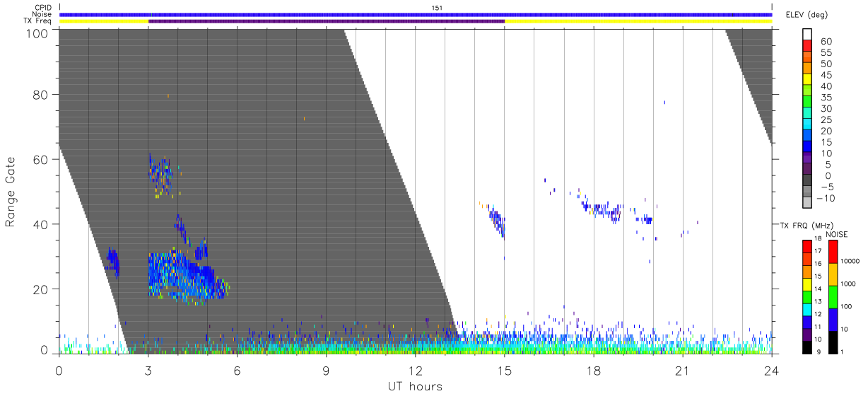Click the red 17–18 MHz TX FRQ swatch

coord(807,245)
